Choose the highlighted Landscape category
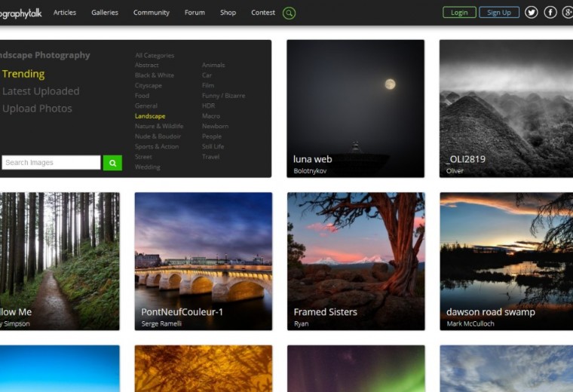This screenshot has height=392, width=573. point(150,116)
